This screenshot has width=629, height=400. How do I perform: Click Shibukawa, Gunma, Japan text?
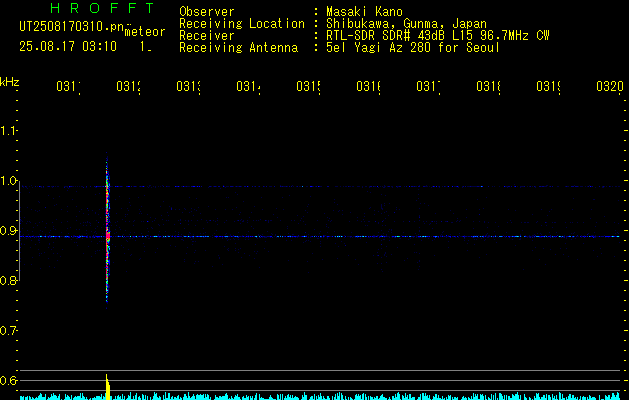pyautogui.click(x=406, y=24)
